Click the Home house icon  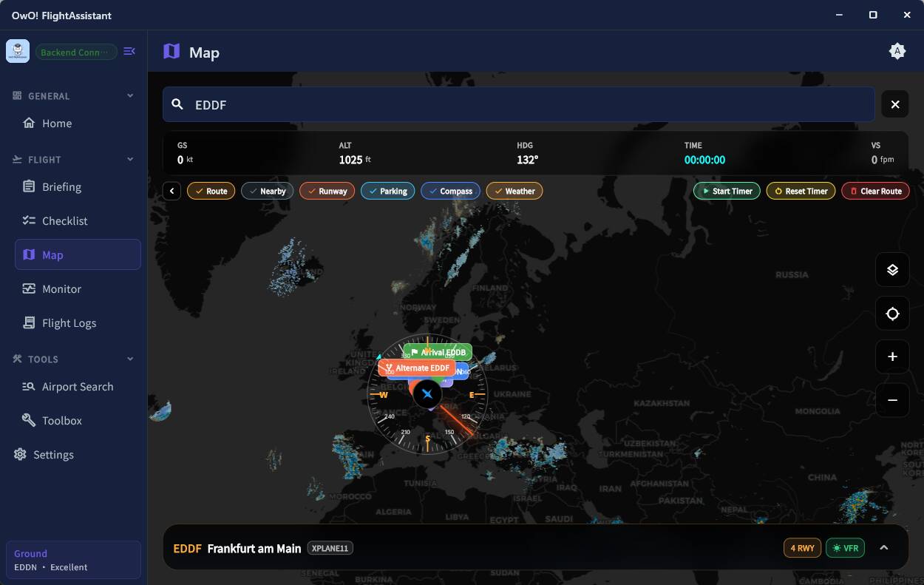pyautogui.click(x=29, y=124)
